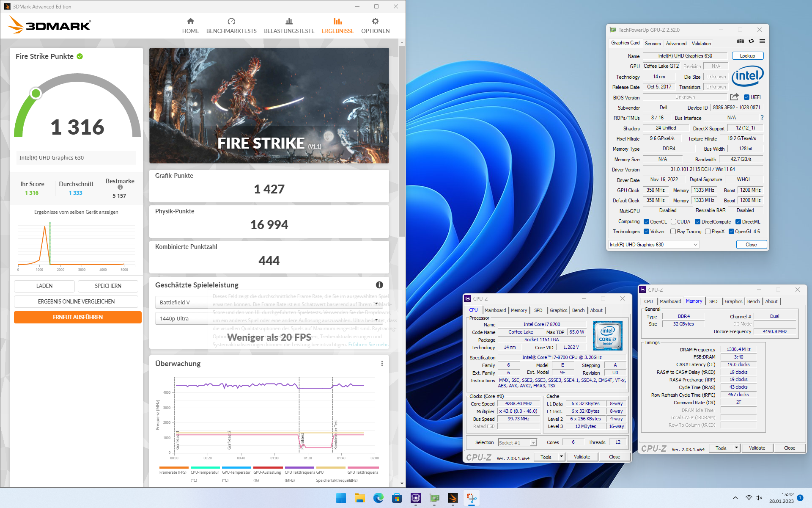Click info icon under Bestmarke
Viewport: 812px width, 508px height.
(x=120, y=187)
